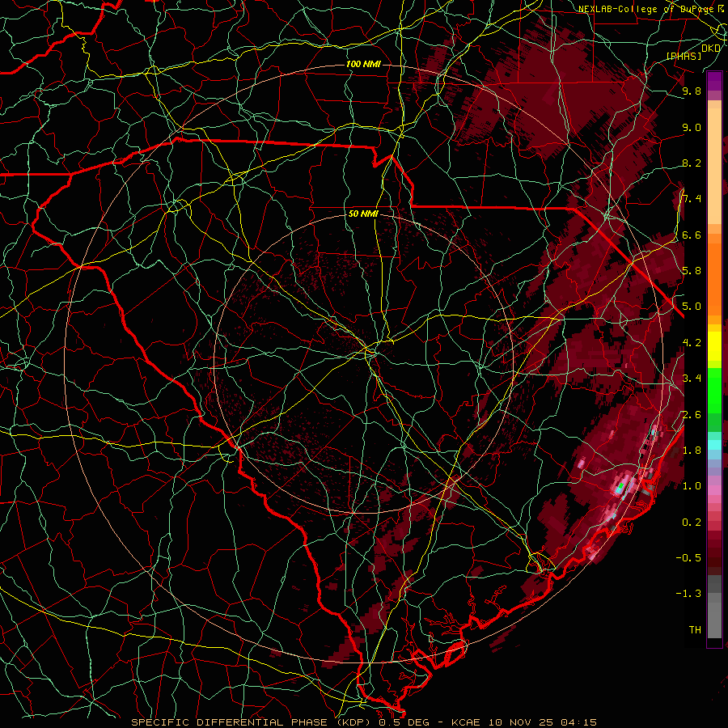Click the 9.8 value on the color scale
The image size is (728, 728).
tap(692, 91)
